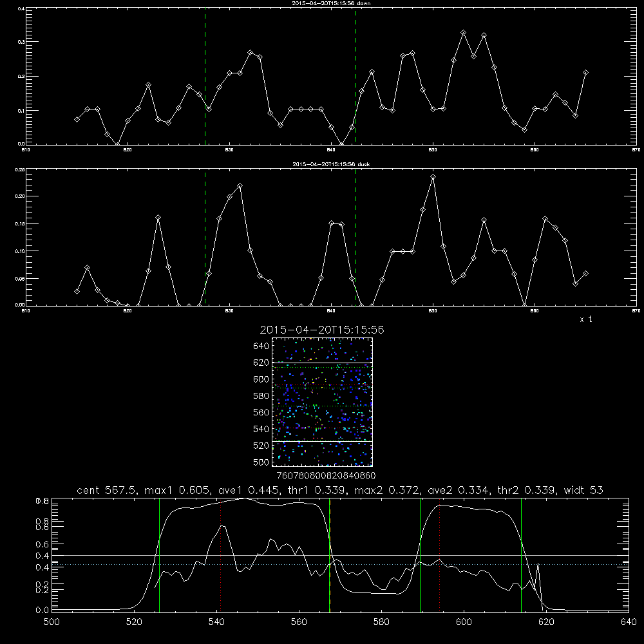
Task: Click the '600' tick label on bottom plot x-axis
Action: click(x=464, y=622)
